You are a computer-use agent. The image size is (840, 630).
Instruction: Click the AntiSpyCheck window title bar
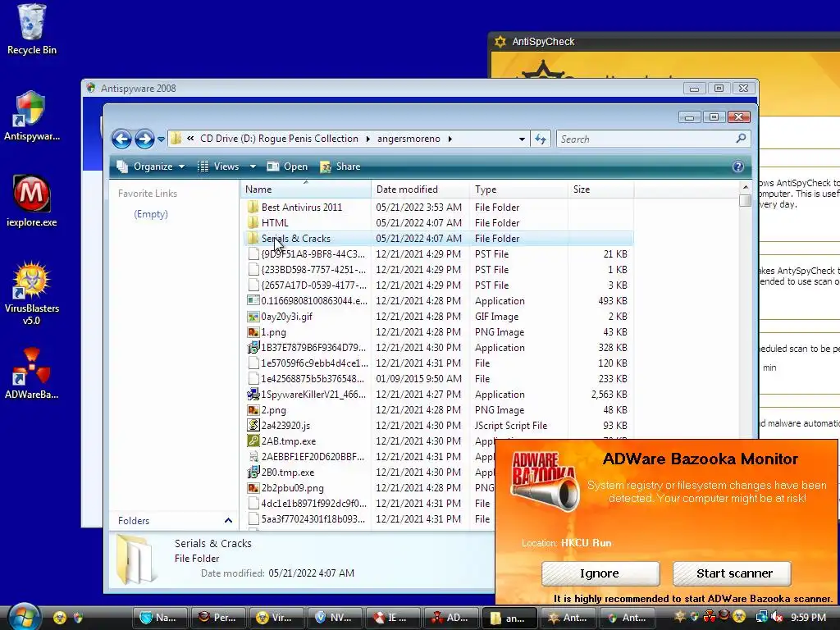coord(664,42)
